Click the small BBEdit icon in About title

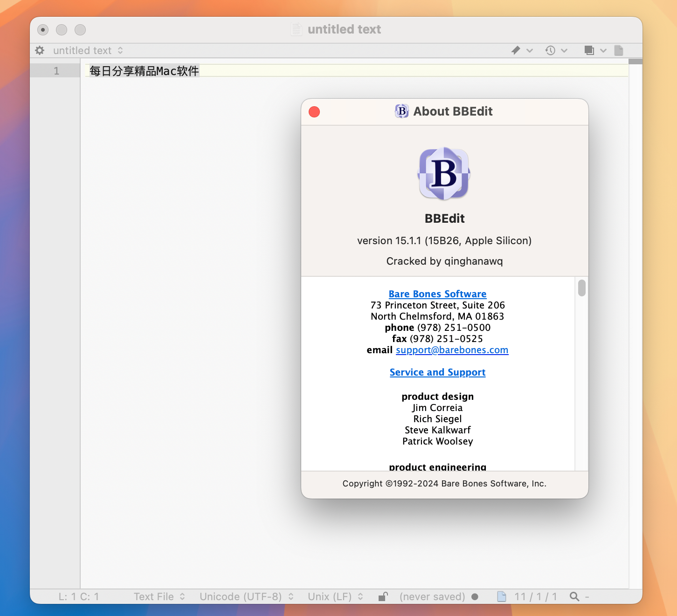[x=401, y=111]
